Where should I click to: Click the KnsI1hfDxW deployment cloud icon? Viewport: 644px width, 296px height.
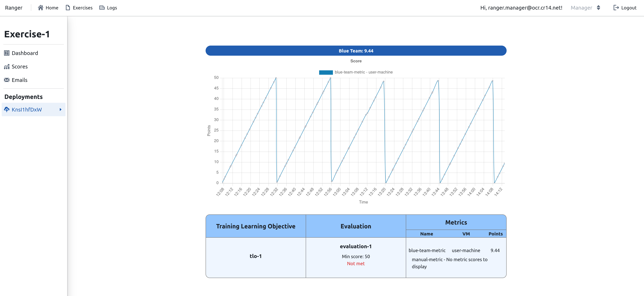pos(7,110)
